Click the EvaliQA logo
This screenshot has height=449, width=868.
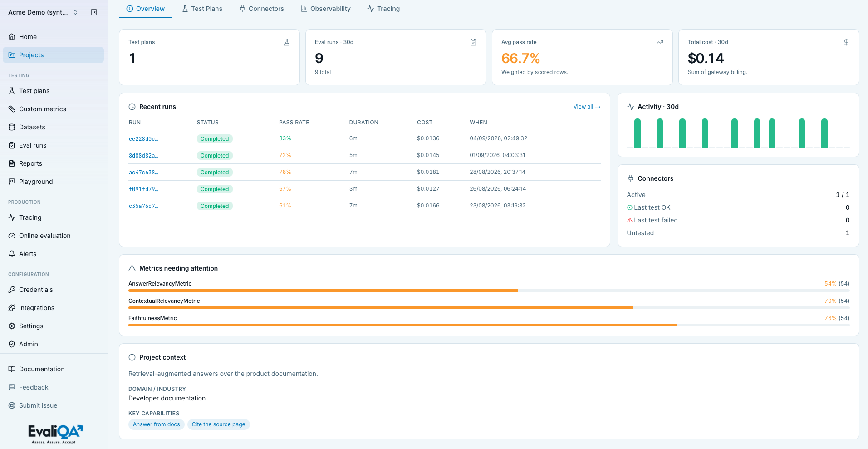(55, 434)
